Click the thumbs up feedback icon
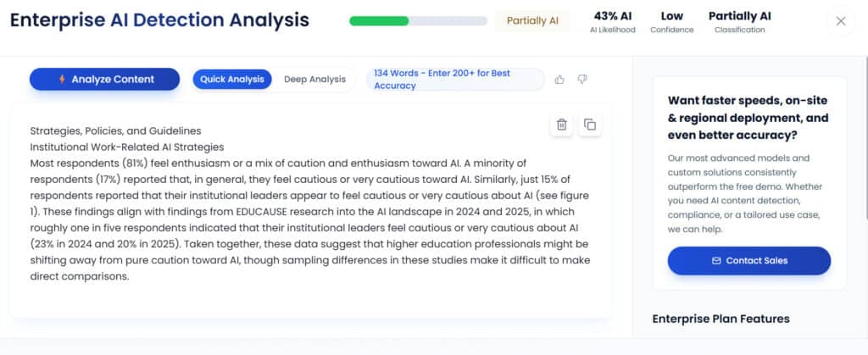The width and height of the screenshot is (868, 355). pyautogui.click(x=559, y=80)
